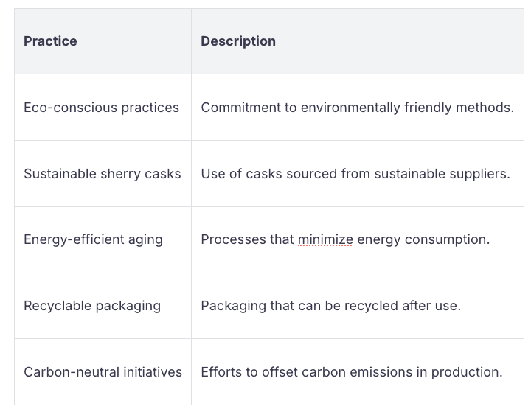Image resolution: width=531 pixels, height=420 pixels.
Task: Click the Practice column header
Action: [x=50, y=41]
